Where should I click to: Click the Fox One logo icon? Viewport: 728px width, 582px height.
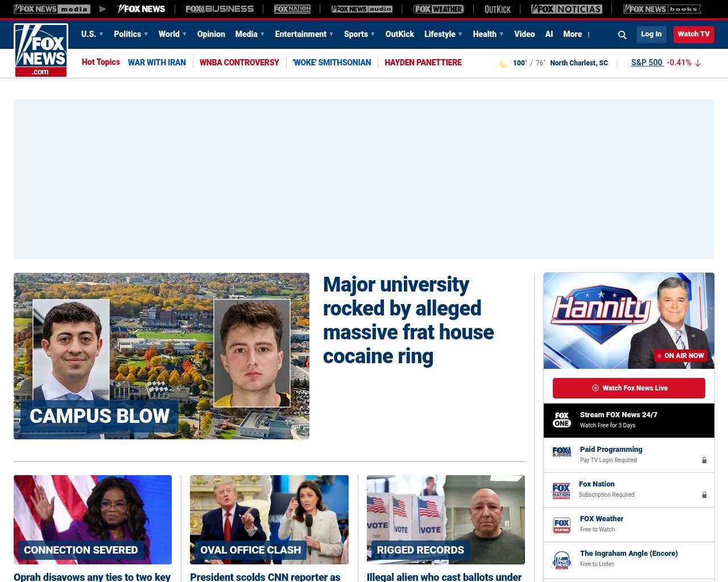(x=562, y=420)
